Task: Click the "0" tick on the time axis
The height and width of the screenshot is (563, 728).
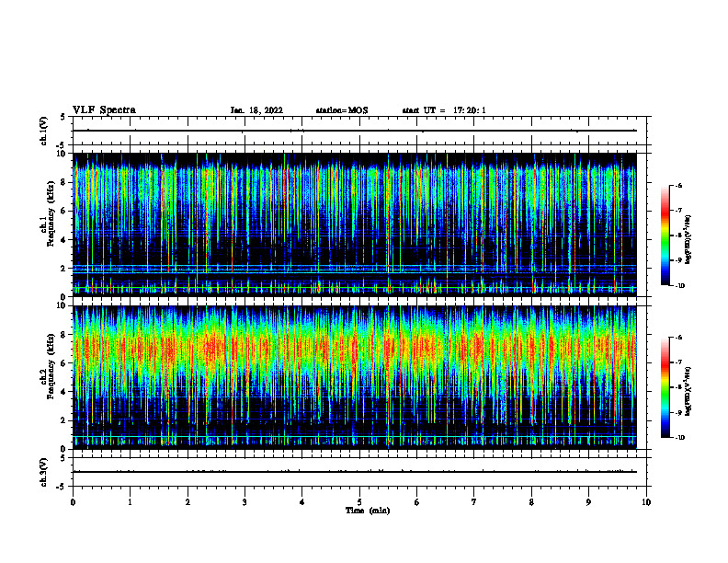Action: tap(73, 502)
